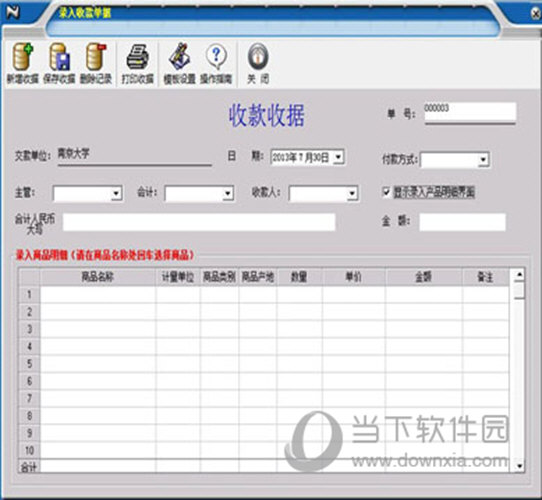Click the 保存收据 (save receipt) icon
The width and height of the screenshot is (542, 500).
pos(59,57)
